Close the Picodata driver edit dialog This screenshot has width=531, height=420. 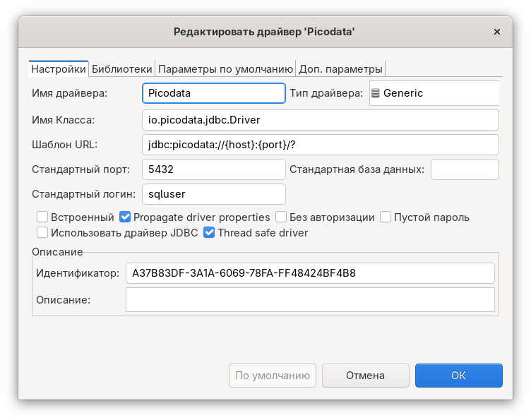(x=497, y=32)
